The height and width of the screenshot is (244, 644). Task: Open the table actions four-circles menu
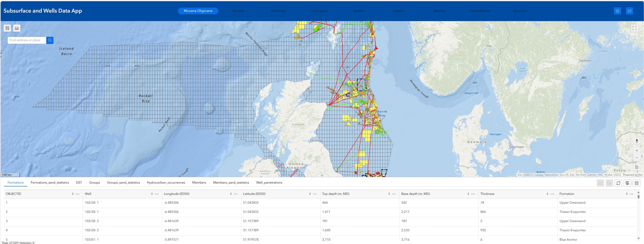637,183
